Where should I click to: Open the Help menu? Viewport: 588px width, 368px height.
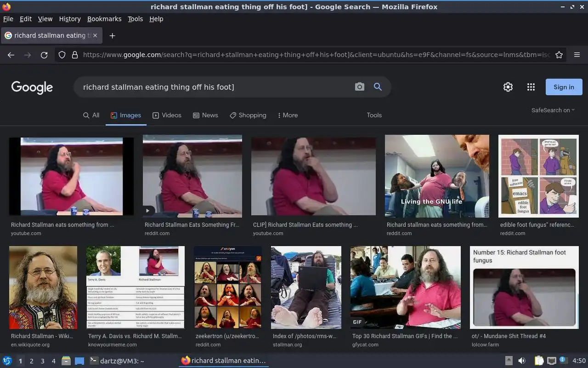coord(156,19)
